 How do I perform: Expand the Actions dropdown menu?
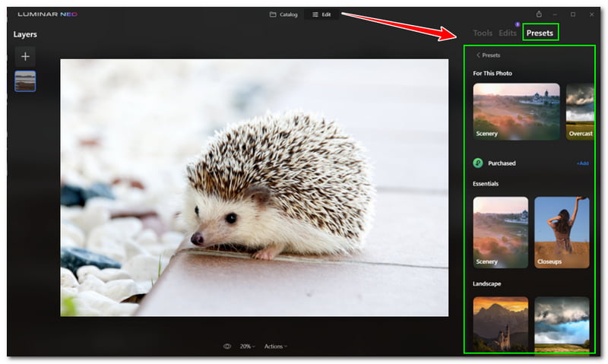click(x=275, y=347)
